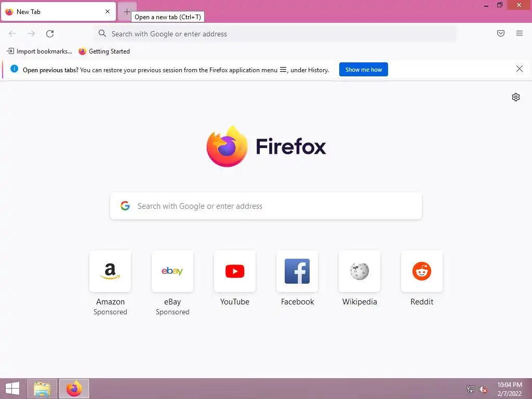532x399 pixels.
Task: Select the New Tab tab
Action: (x=58, y=11)
